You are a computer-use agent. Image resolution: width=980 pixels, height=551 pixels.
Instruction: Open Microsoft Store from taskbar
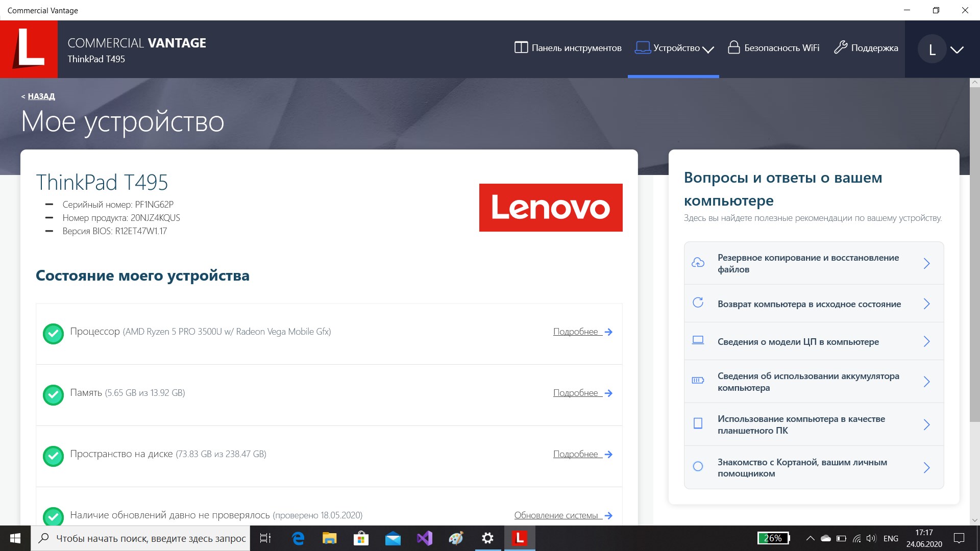pos(361,538)
